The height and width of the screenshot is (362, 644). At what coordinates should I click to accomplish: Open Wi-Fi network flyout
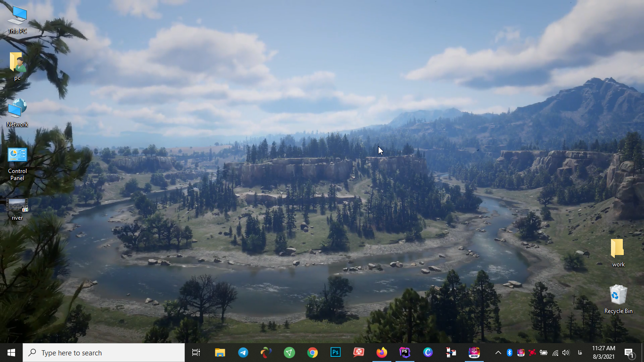555,353
